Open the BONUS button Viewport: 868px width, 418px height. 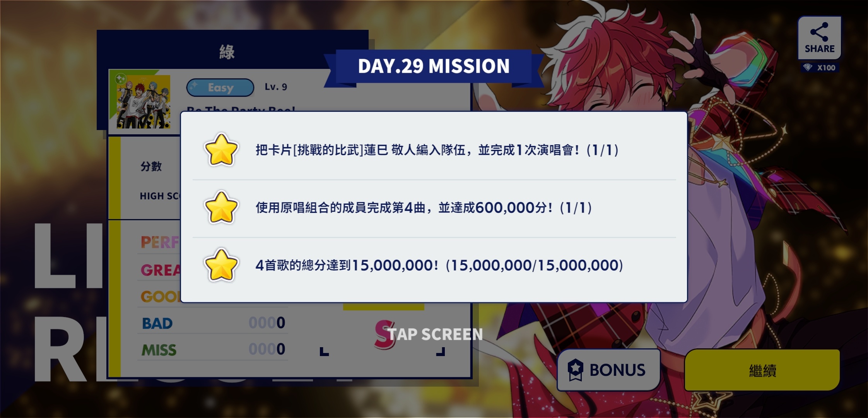608,370
